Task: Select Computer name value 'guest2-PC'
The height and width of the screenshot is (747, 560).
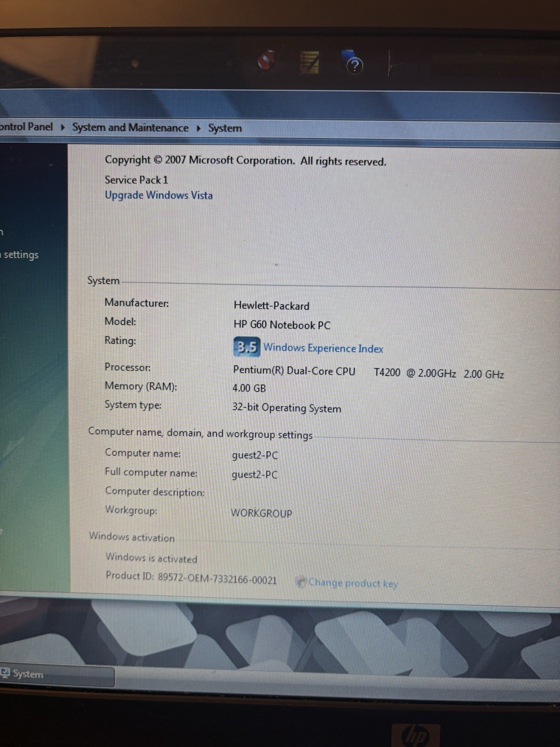Action: [x=255, y=455]
